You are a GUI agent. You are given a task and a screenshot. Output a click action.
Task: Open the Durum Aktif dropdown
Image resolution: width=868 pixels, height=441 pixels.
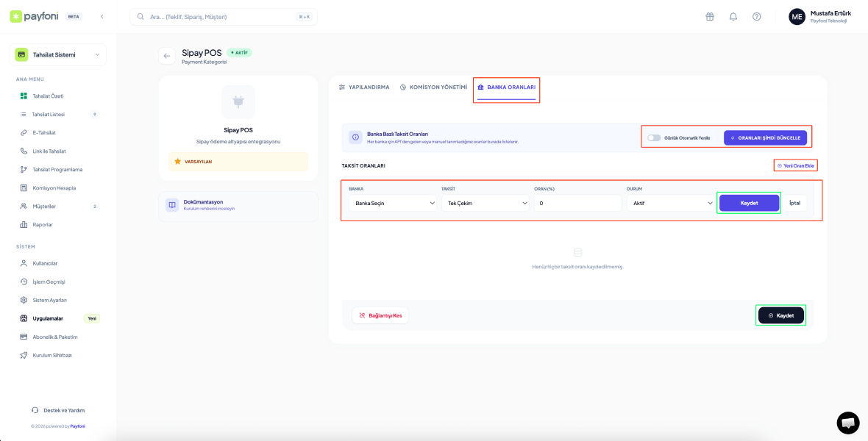670,203
